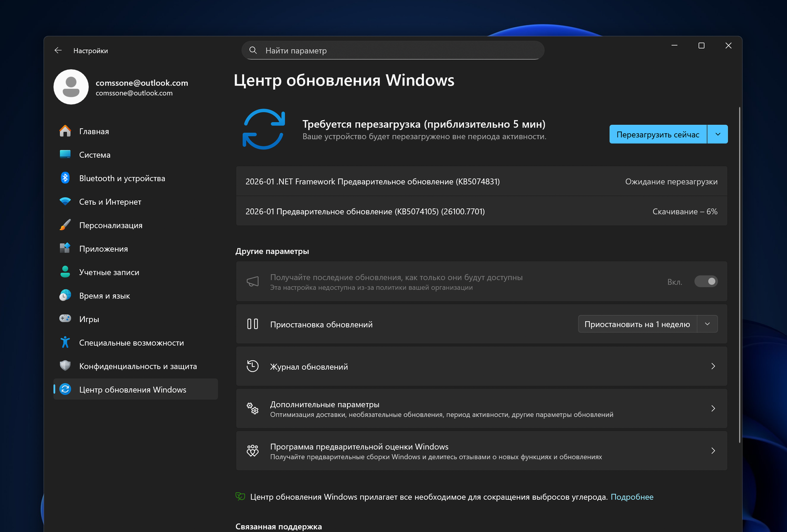Open Главная in the sidebar

click(135, 131)
